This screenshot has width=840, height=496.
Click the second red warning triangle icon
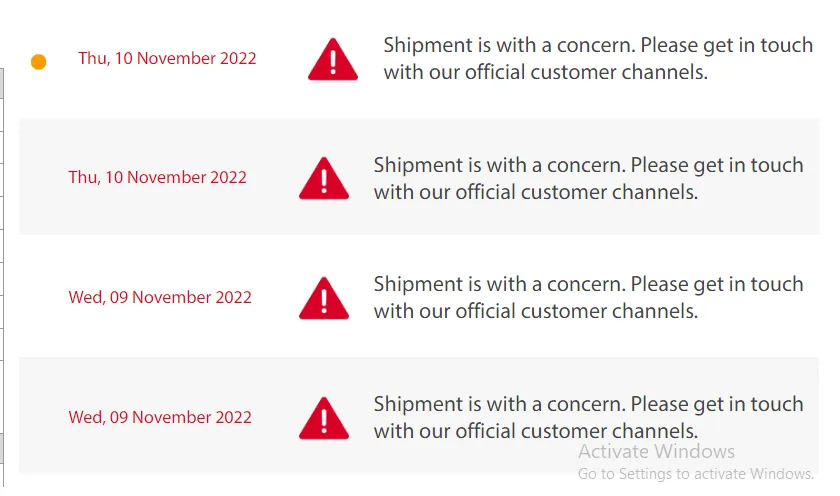324,178
